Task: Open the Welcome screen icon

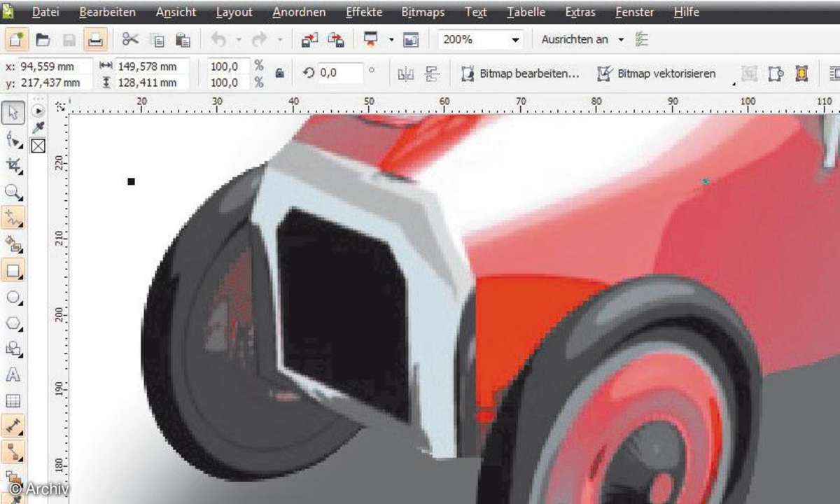Action: point(411,40)
